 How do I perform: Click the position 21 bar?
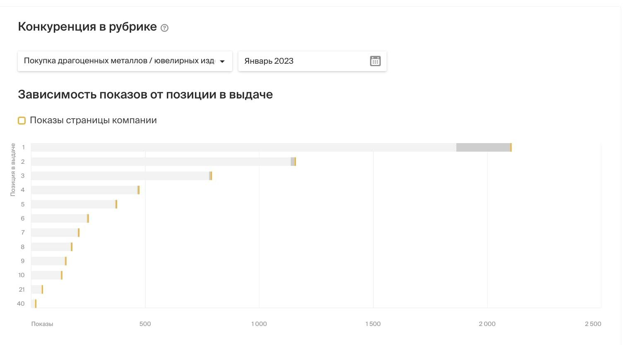click(37, 290)
